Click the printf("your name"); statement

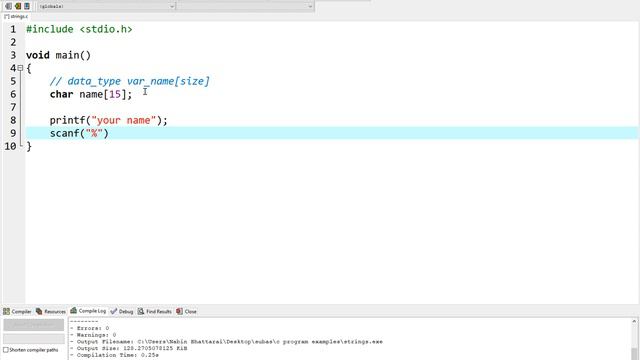[x=109, y=120]
